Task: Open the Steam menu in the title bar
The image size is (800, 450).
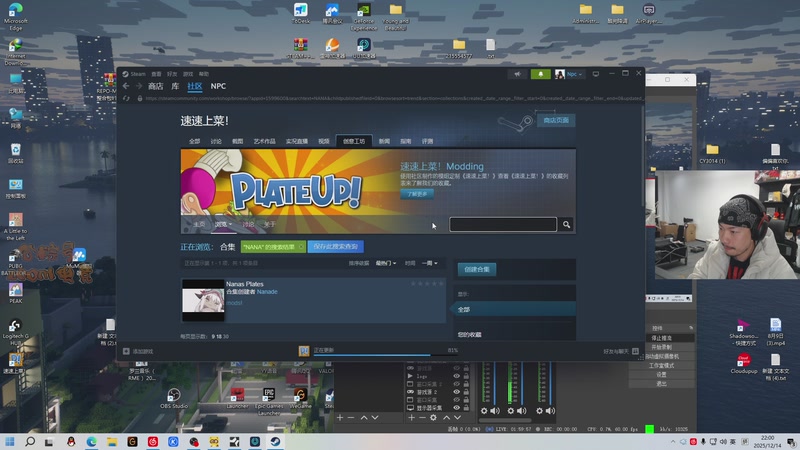Action: [x=134, y=74]
